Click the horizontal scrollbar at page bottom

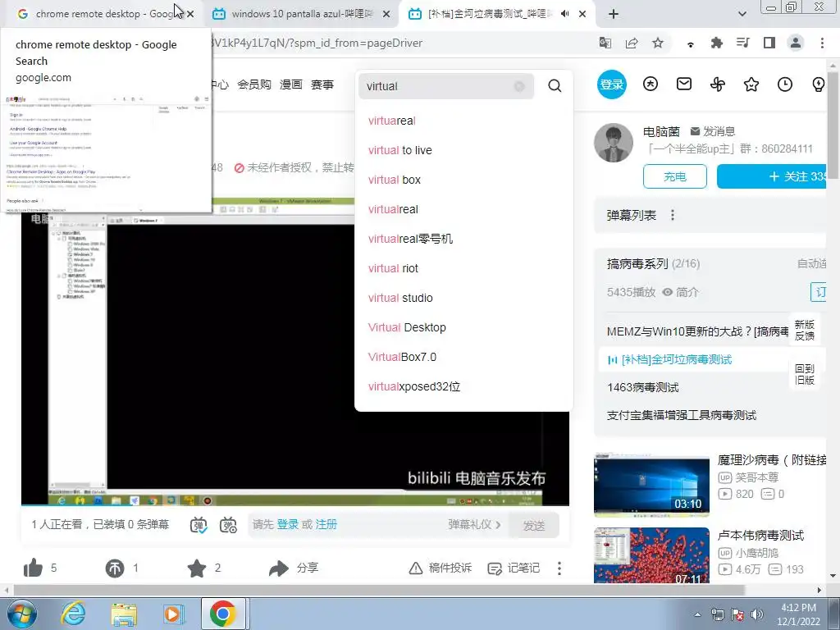(x=378, y=590)
